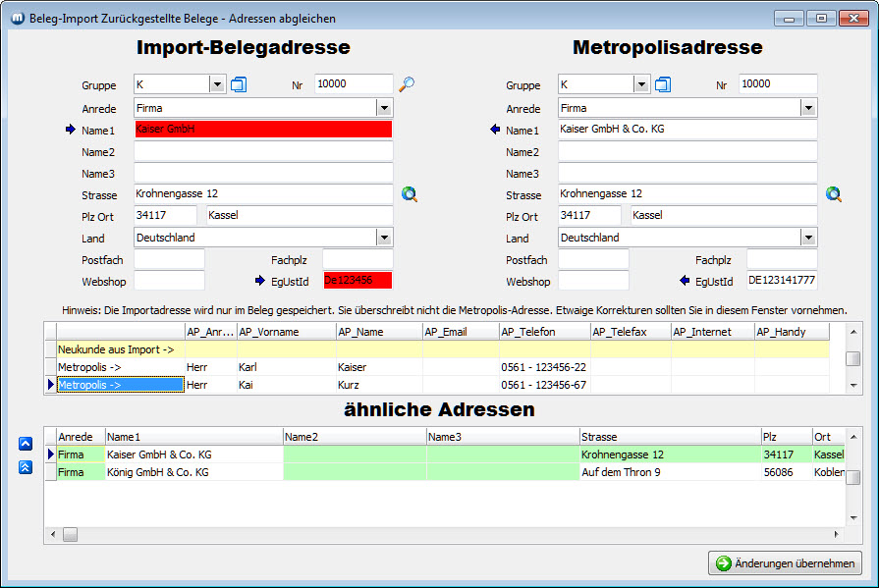Click the copy icon beside import Gruppe dropdown
The width and height of the screenshot is (879, 588).
tap(239, 85)
